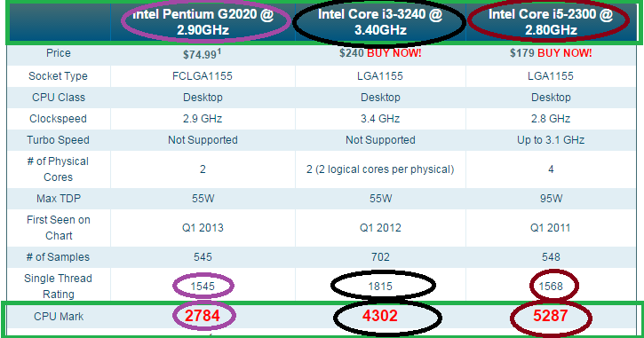Click the BUY NOW link for Core i3-3240
The width and height of the screenshot is (644, 338).
point(394,53)
